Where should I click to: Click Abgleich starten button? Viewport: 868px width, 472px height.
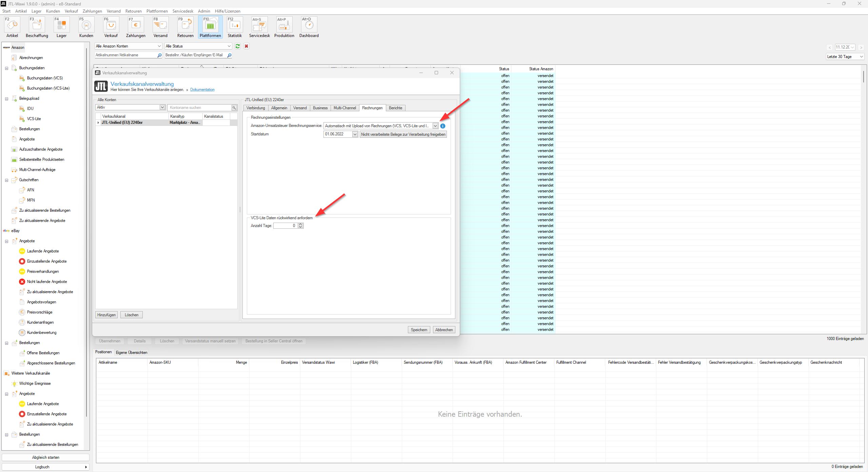coord(45,457)
